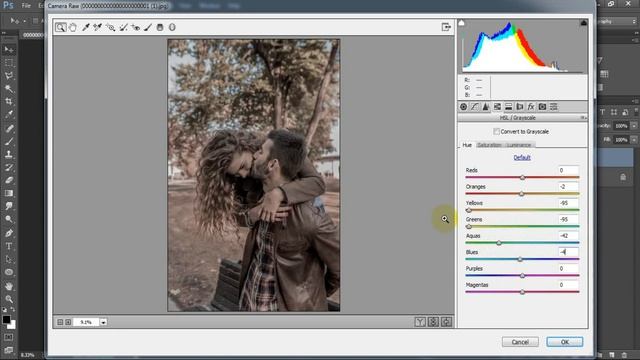Click the preview zoom percentage field
This screenshot has width=640, height=360.
(86, 322)
